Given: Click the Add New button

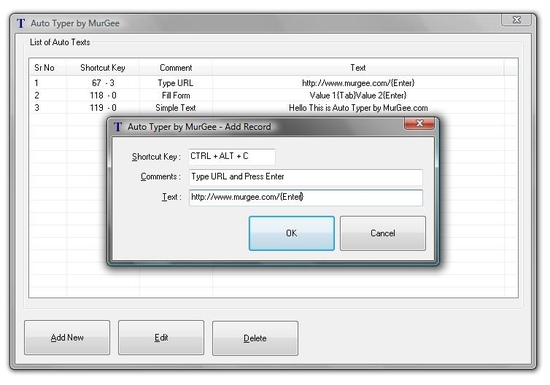Looking at the screenshot, I should [x=67, y=338].
